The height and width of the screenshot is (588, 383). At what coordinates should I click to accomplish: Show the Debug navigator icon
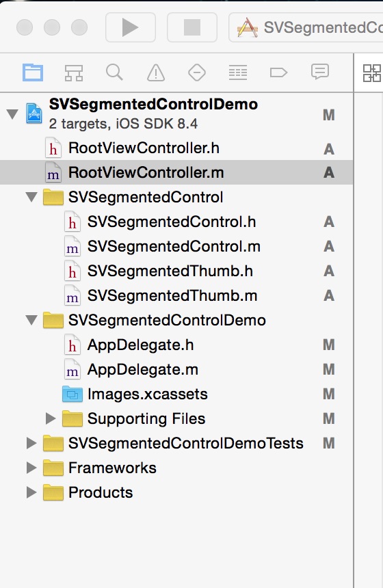[x=238, y=72]
